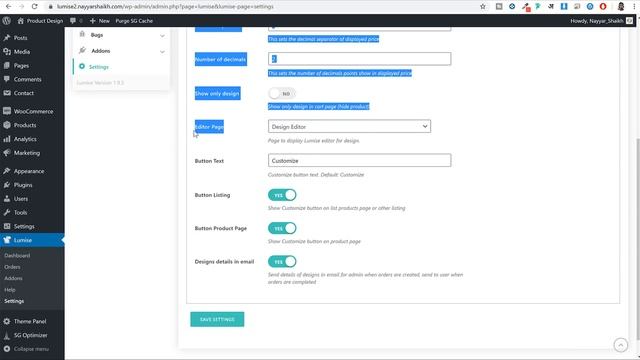The height and width of the screenshot is (360, 640).
Task: Click the Editor Page label text
Action: (209, 127)
